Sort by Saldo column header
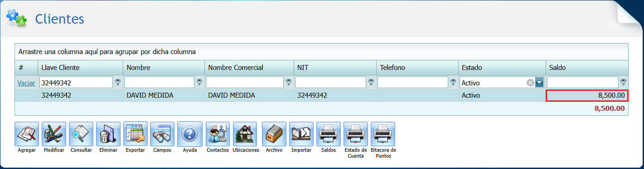This screenshot has height=169, width=644. pyautogui.click(x=587, y=67)
